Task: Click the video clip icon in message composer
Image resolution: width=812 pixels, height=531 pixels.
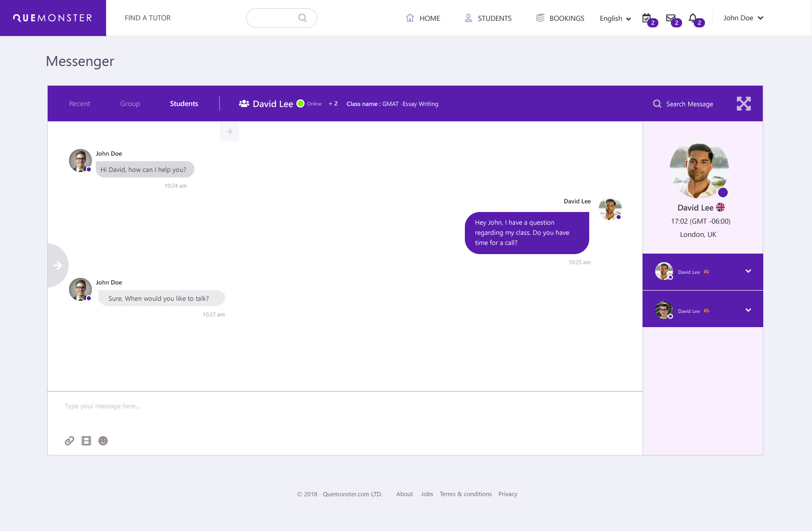Action: (86, 441)
